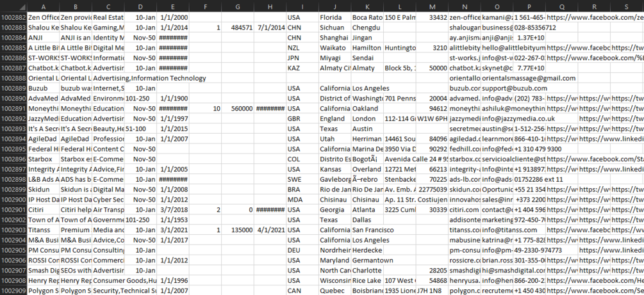644x295 pixels.
Task: Click GBR country code cell
Action: click(302, 119)
